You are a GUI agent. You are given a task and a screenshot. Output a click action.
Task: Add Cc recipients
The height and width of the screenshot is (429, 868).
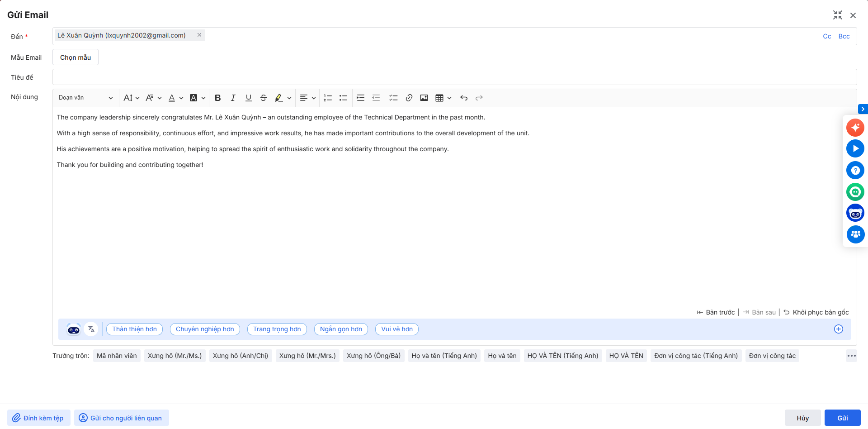click(x=827, y=36)
